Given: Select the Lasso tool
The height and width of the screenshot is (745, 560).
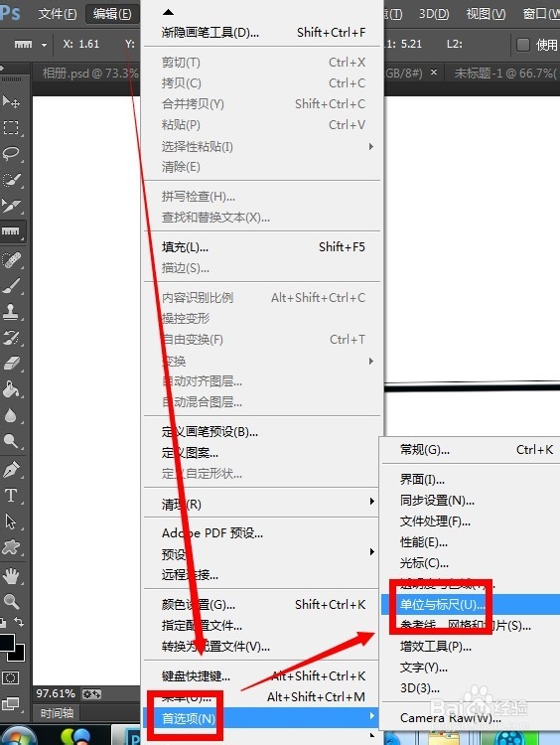Looking at the screenshot, I should [x=11, y=153].
